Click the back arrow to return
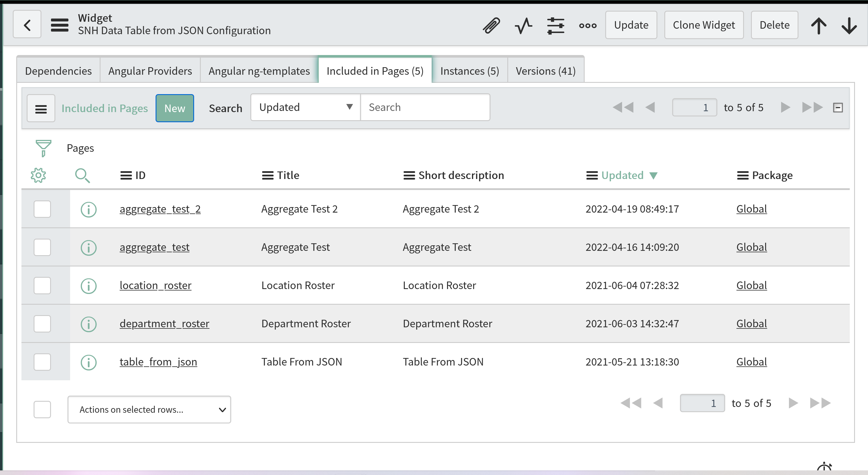868x475 pixels. pyautogui.click(x=27, y=24)
